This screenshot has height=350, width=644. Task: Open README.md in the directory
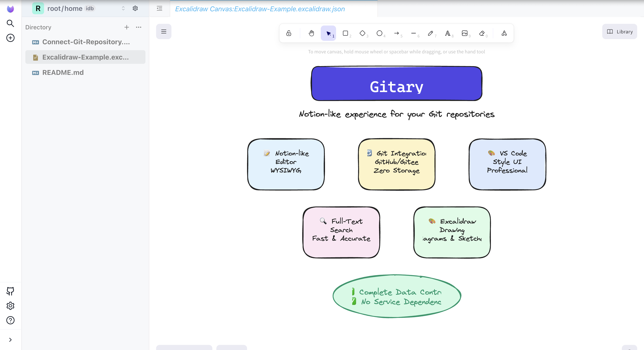click(x=63, y=72)
